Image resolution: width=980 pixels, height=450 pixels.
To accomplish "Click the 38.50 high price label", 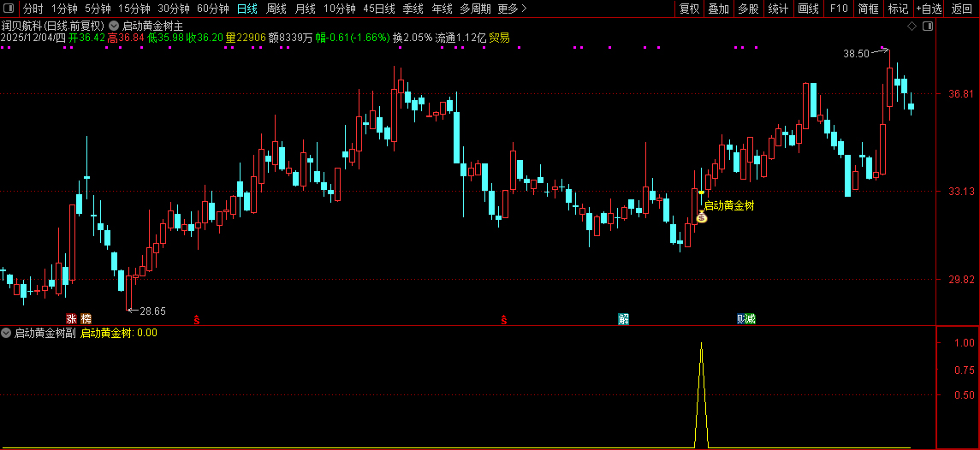I will coord(856,54).
